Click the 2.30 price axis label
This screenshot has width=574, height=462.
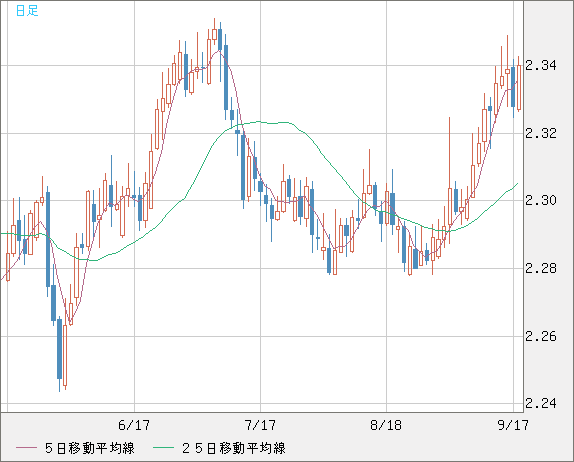point(541,200)
